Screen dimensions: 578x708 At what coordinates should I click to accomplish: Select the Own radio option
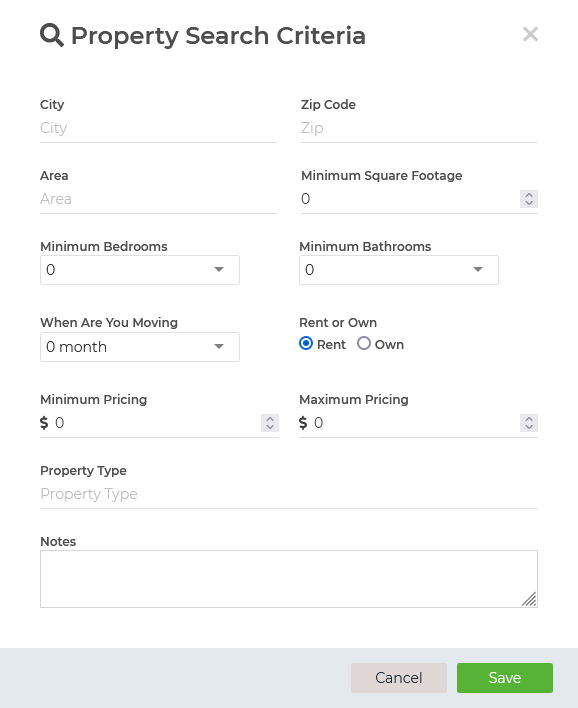364,344
